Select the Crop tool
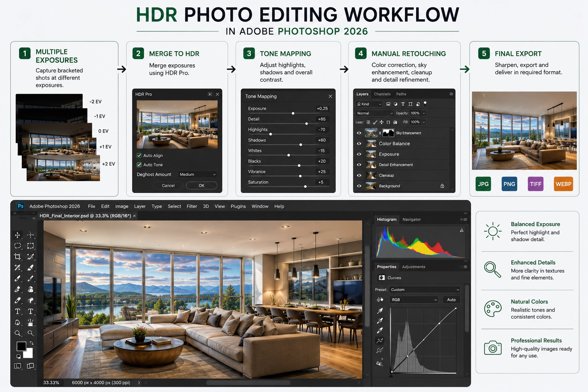588x392 pixels. pos(18,256)
